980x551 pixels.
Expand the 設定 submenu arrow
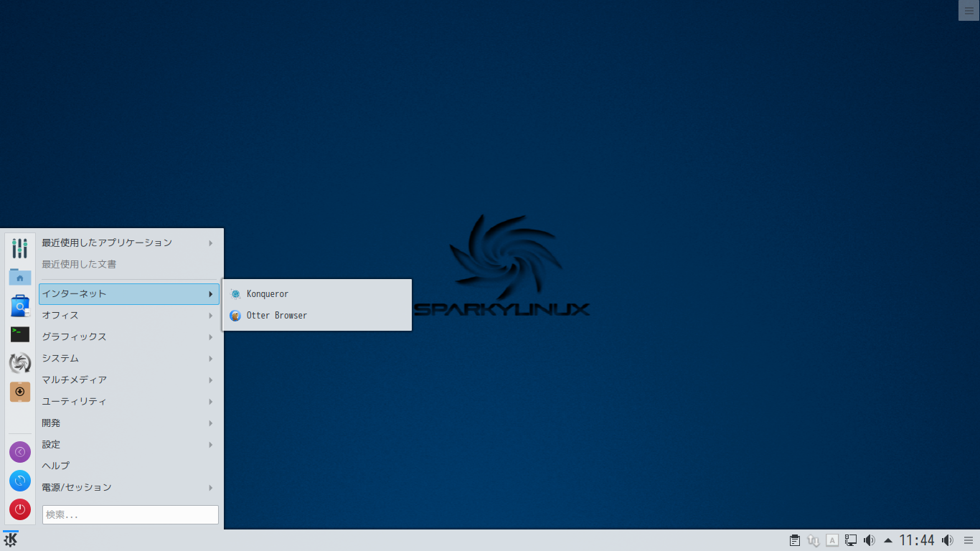click(211, 445)
